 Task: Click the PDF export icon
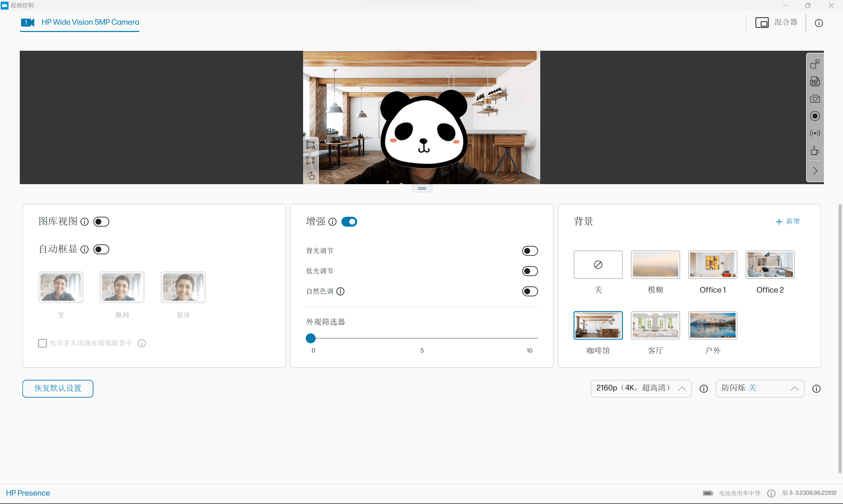coord(815,81)
